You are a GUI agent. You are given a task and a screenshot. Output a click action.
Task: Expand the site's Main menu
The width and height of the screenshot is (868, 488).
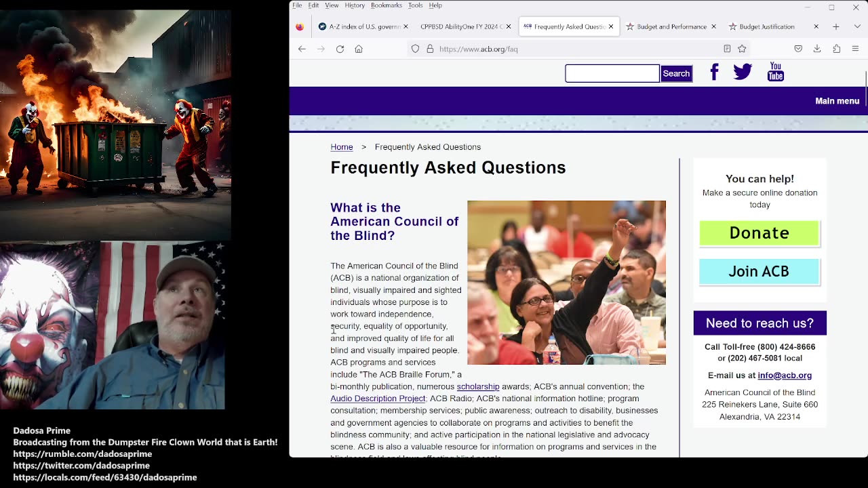(837, 101)
